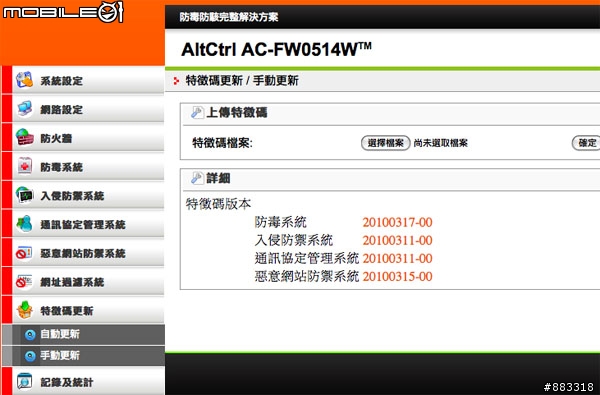This screenshot has width=600, height=395.
Task: Open the 惡意網站防禦系統 menu
Action: click(x=83, y=253)
